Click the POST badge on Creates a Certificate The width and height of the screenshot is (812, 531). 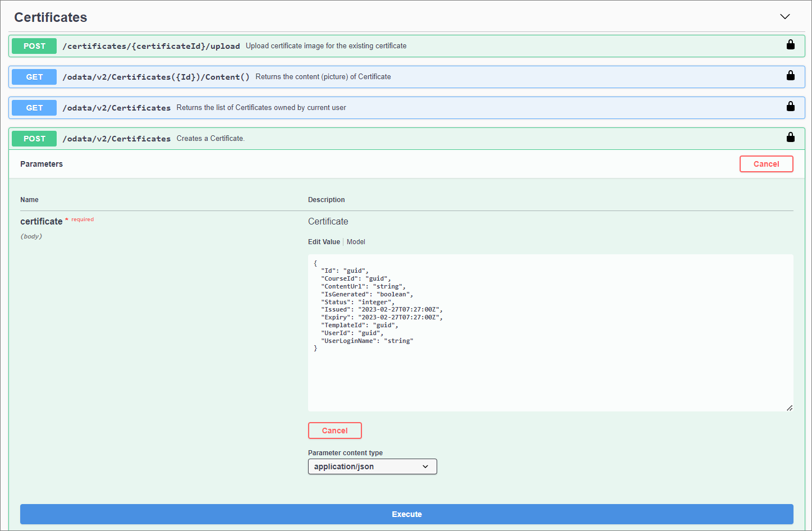pos(34,138)
